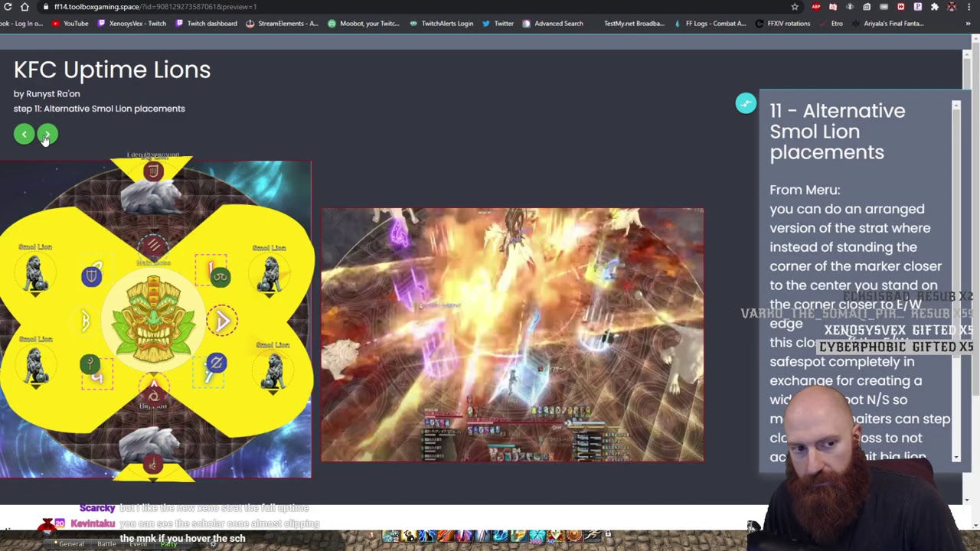The width and height of the screenshot is (980, 551).
Task: Click the red tank marker at diagram top
Action: (153, 171)
